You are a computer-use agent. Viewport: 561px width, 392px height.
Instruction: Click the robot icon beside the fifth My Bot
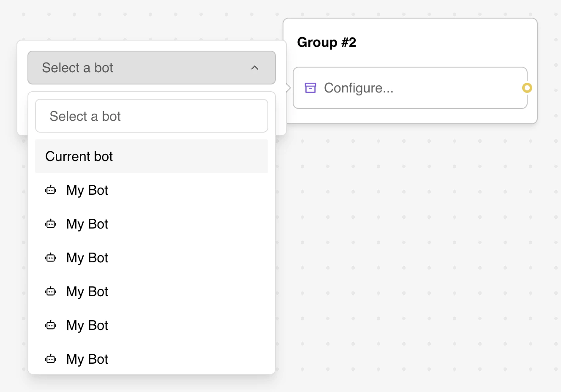(x=50, y=325)
